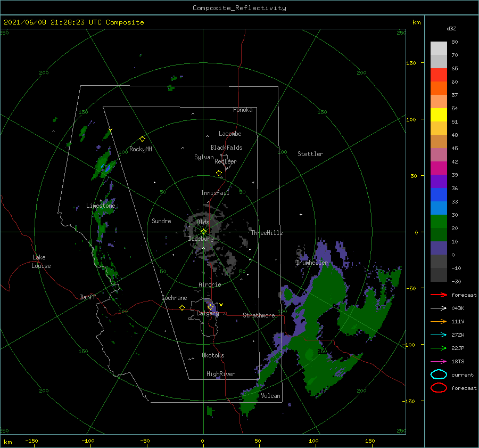Click the ThreeHills label
Screen dimensions: 479x448
[x=267, y=233]
